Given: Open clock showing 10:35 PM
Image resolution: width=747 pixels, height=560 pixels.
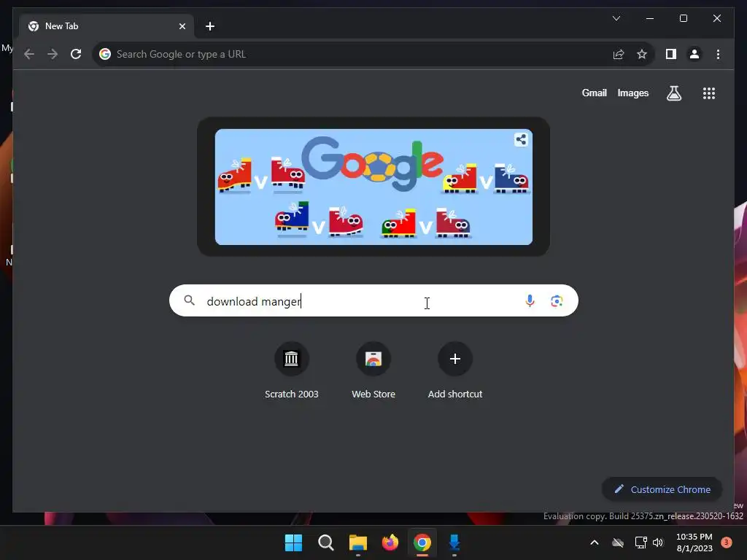Looking at the screenshot, I should point(694,542).
